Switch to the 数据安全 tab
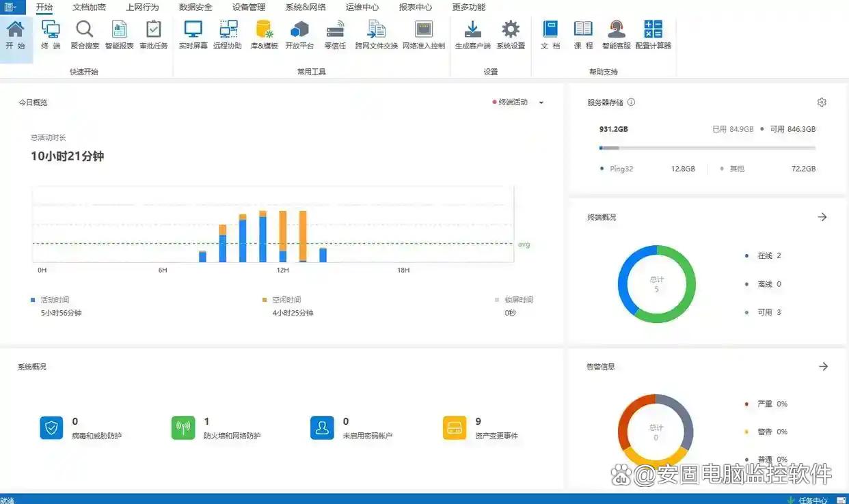Viewport: 849px width, 504px height. 196,8
